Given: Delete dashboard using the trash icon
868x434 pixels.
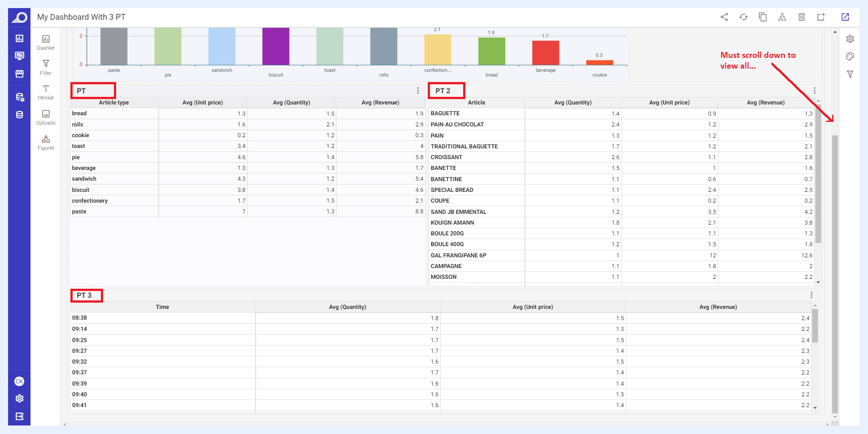Looking at the screenshot, I should point(802,17).
